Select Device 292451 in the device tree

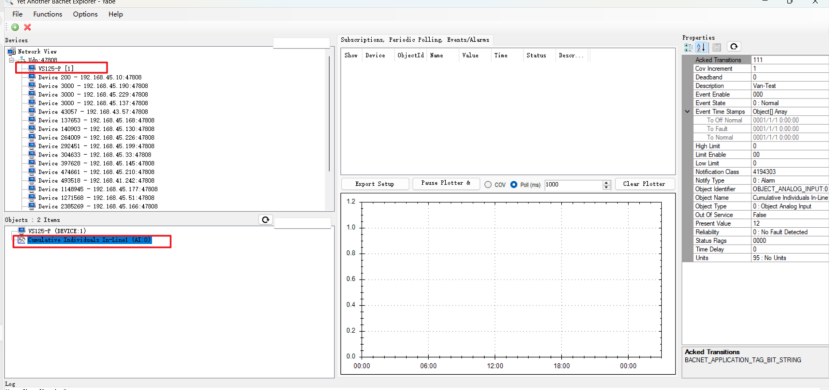(x=96, y=146)
